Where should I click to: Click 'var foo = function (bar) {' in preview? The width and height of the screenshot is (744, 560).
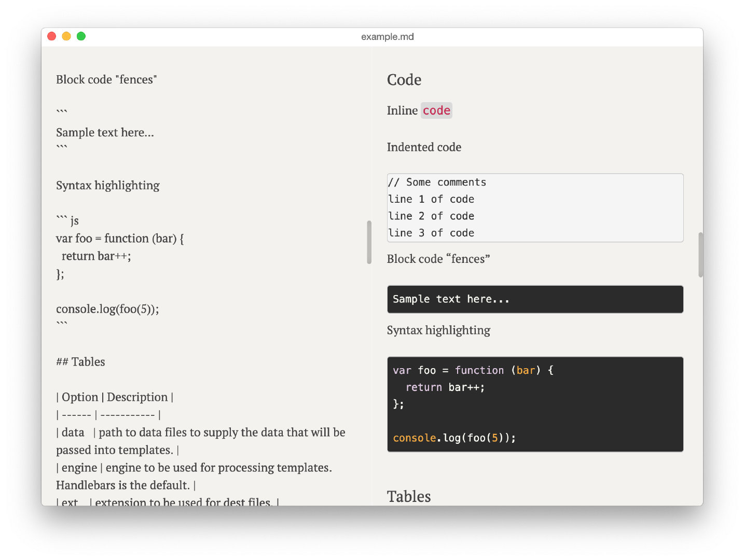point(473,370)
